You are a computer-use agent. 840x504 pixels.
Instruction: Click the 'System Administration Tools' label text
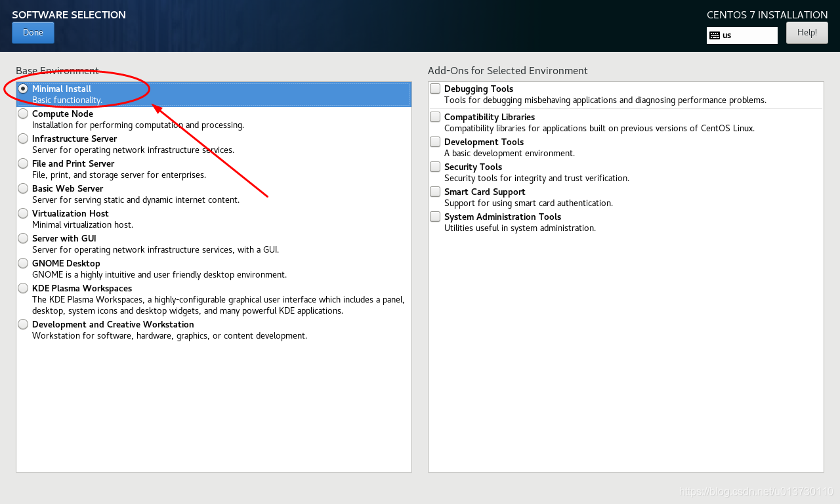pos(503,217)
